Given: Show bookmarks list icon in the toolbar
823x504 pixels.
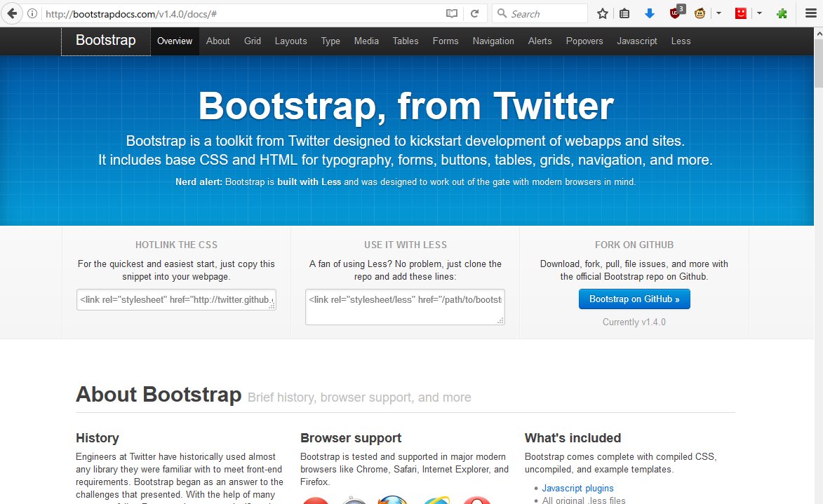Looking at the screenshot, I should (x=624, y=13).
